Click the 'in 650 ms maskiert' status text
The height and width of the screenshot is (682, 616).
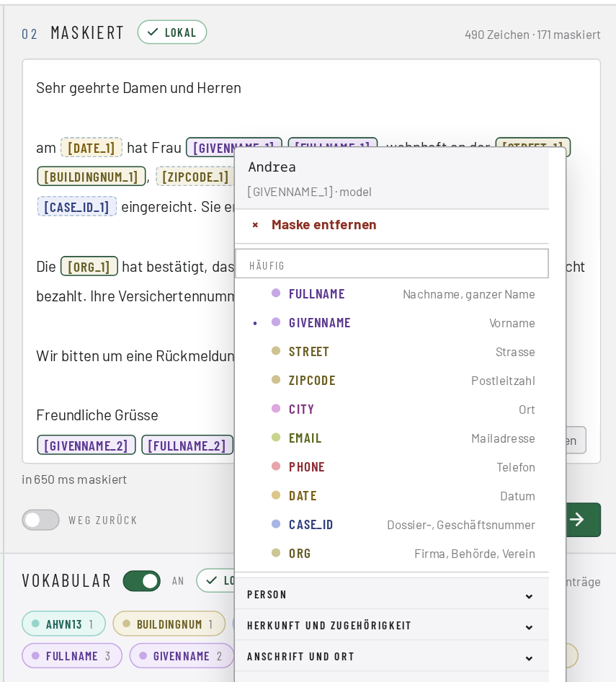coord(74,479)
